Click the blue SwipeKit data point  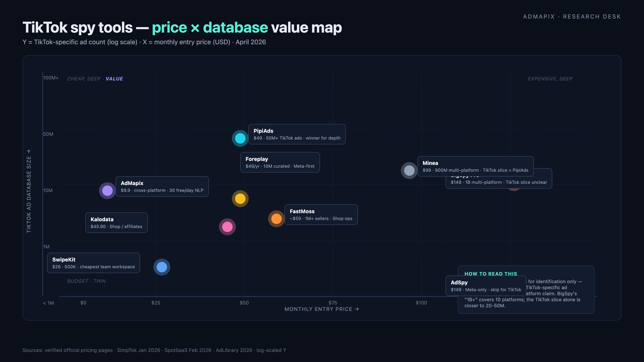(161, 267)
